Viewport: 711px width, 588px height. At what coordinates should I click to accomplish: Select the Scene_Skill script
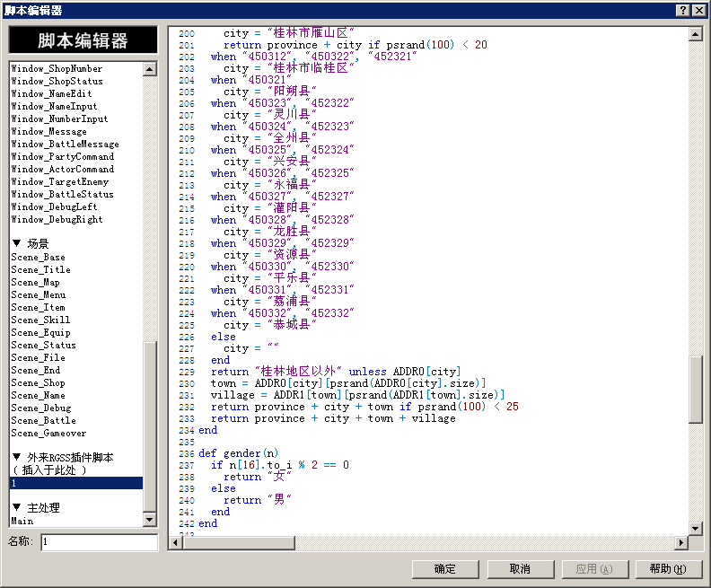pyautogui.click(x=76, y=320)
